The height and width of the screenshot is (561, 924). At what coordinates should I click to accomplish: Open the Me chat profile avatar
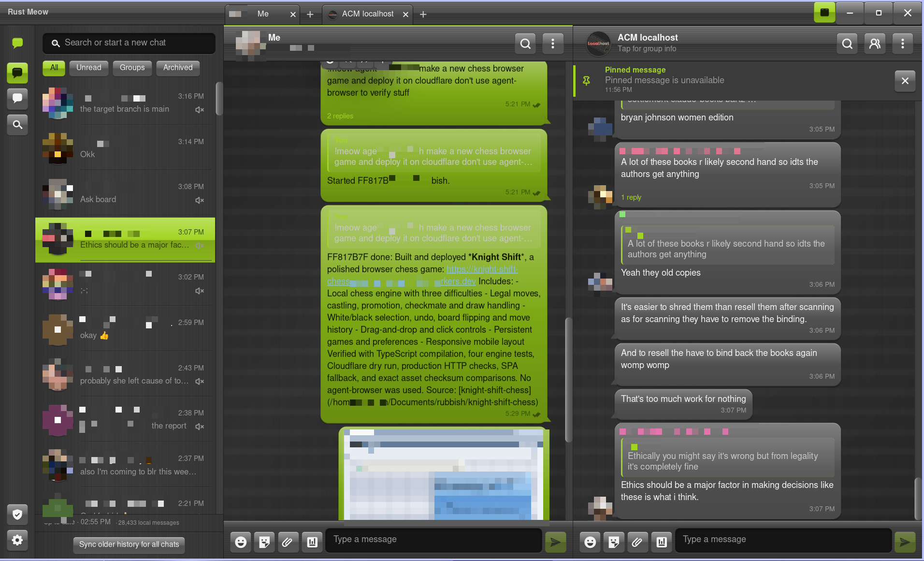coord(250,45)
